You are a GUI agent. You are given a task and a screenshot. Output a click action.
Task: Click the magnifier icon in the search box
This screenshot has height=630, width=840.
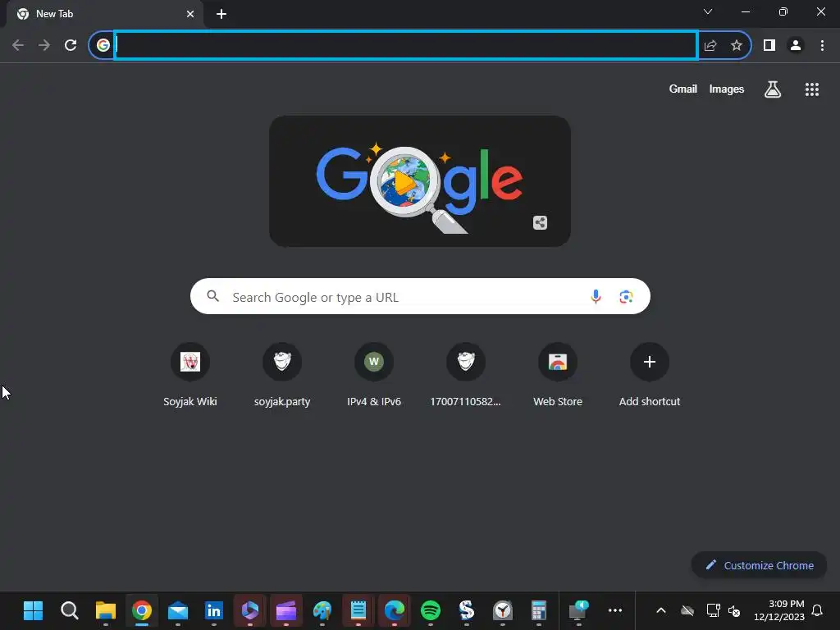click(212, 295)
